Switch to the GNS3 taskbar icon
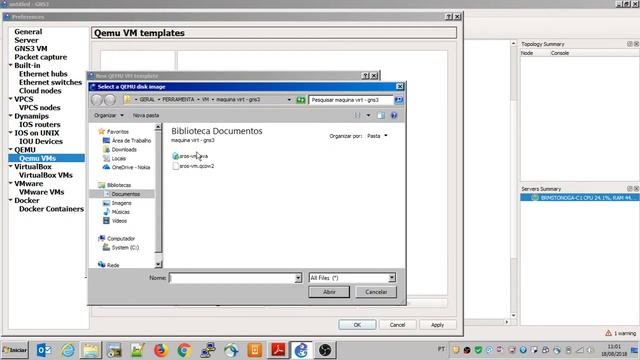640x360 pixels. pos(301,350)
